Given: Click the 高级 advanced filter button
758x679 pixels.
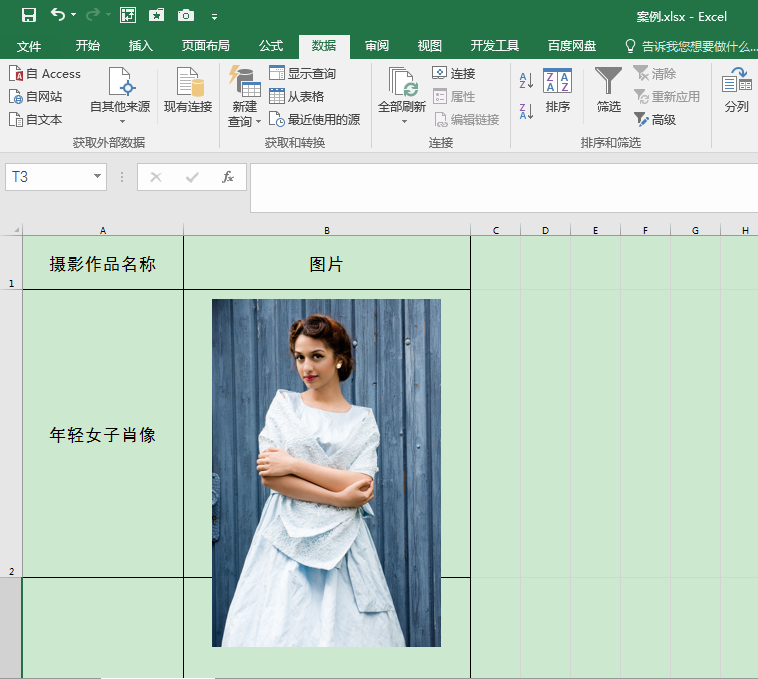Looking at the screenshot, I should 655,120.
